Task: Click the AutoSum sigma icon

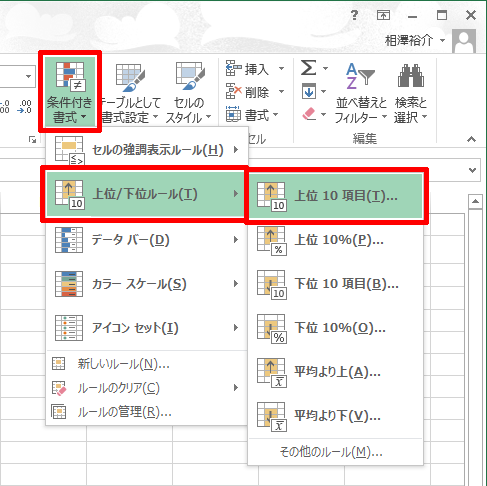Action: 309,68
